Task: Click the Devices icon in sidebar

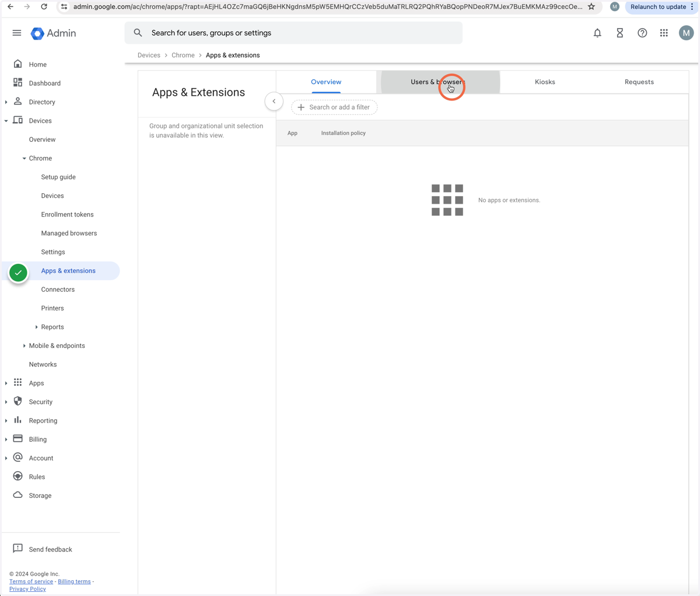Action: coord(18,120)
